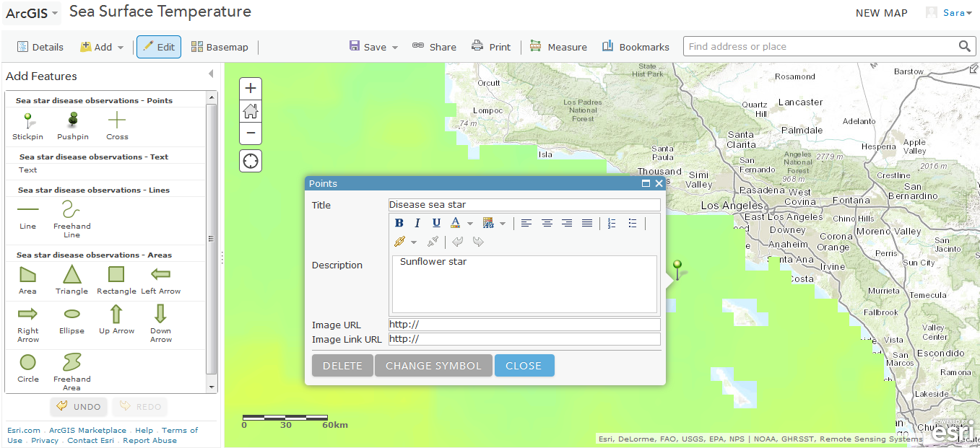Select the Stickpin point symbol
Viewport: 980px width, 448px height.
pos(27,118)
